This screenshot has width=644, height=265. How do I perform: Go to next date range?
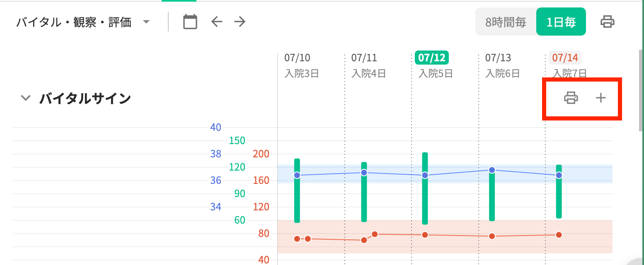point(240,22)
